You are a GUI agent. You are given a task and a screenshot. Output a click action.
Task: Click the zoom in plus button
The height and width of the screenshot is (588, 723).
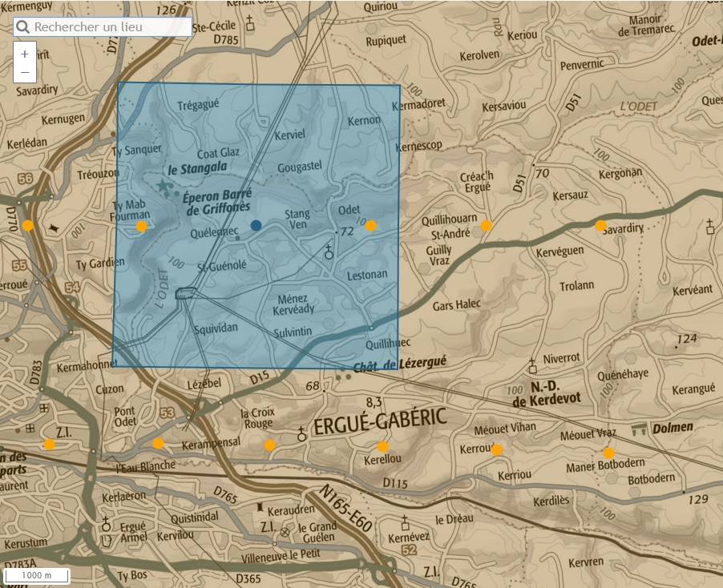25,54
